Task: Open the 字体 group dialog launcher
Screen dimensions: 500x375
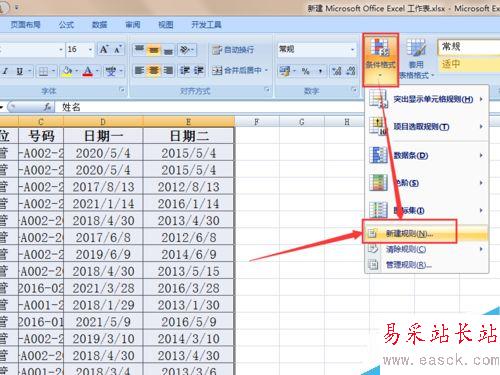Action: click(122, 90)
